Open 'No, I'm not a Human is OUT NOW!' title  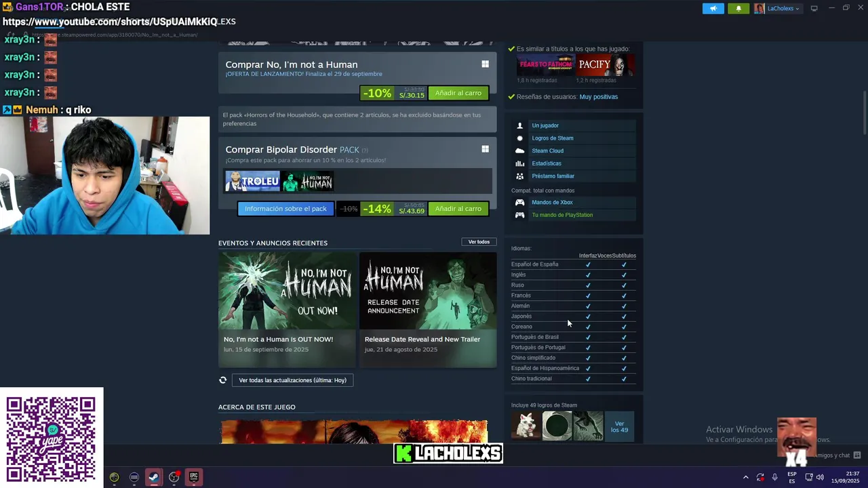pos(278,339)
